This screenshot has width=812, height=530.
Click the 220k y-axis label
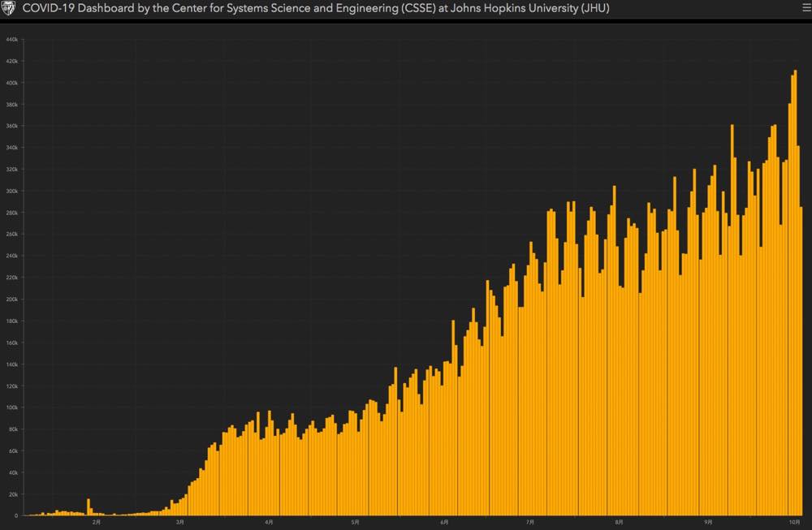click(x=12, y=278)
